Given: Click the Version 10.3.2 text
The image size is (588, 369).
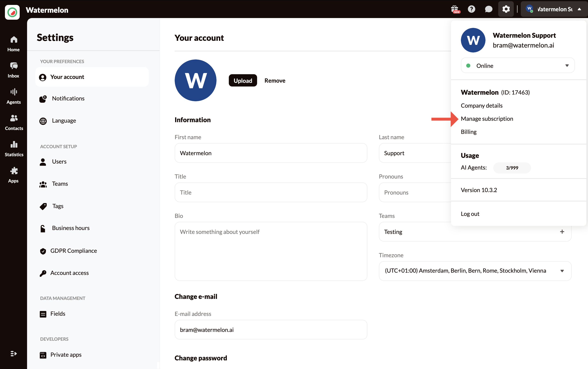Looking at the screenshot, I should [x=479, y=190].
